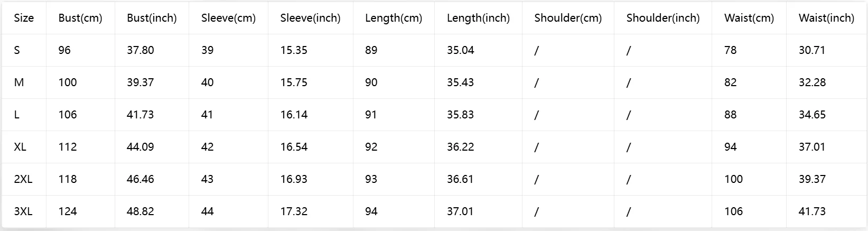Select the Length(cm) column header
This screenshot has height=231, width=868.
(394, 18)
